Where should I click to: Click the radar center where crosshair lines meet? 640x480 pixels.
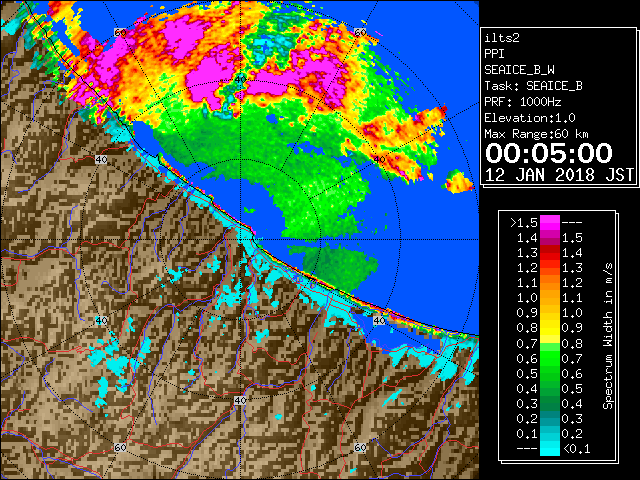pyautogui.click(x=240, y=240)
